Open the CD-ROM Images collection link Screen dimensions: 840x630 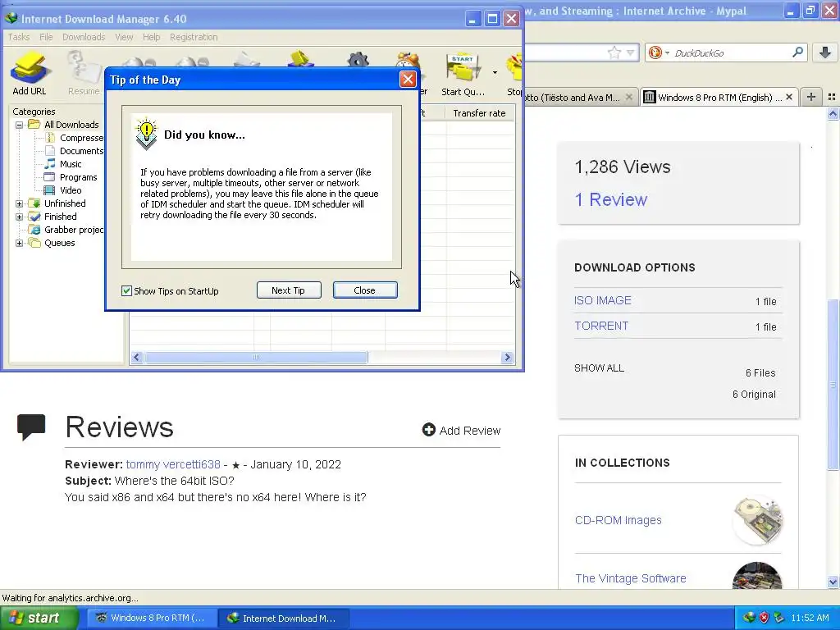click(618, 520)
